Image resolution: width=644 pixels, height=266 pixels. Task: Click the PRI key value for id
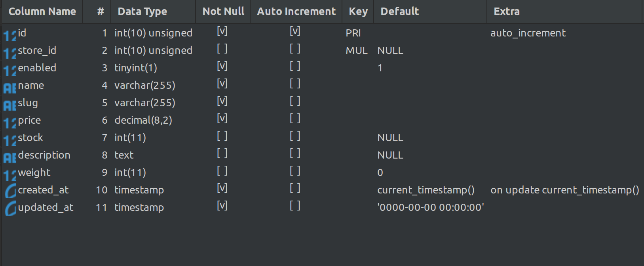(x=353, y=33)
